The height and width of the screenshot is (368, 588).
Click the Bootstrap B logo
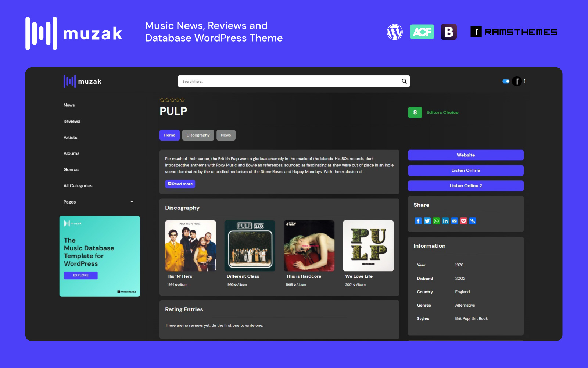[449, 32]
